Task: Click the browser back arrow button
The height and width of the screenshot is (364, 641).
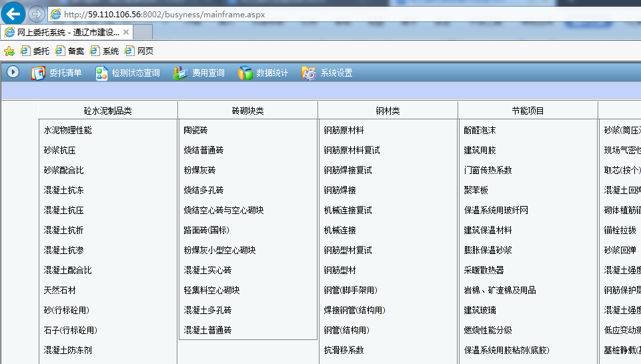Action: 14,13
